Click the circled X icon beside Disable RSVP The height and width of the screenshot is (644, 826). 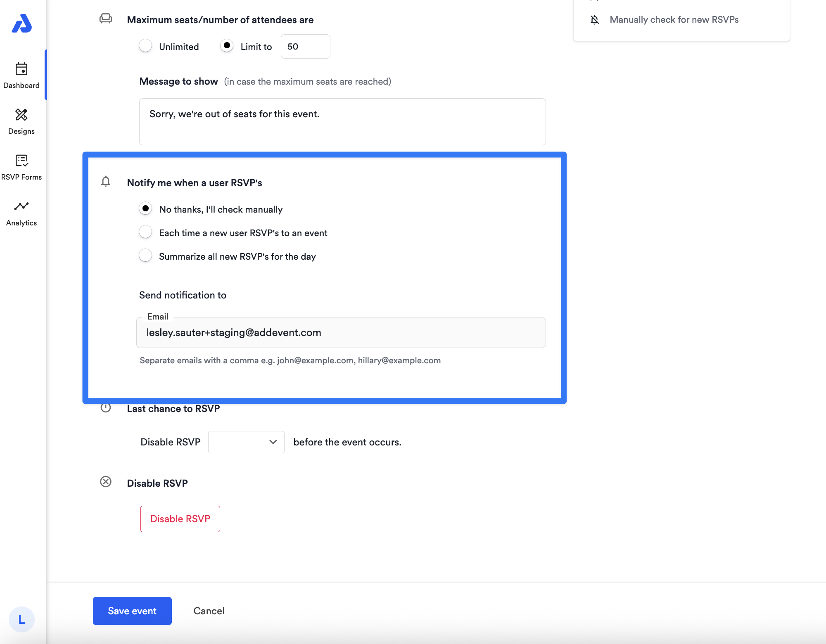[106, 482]
